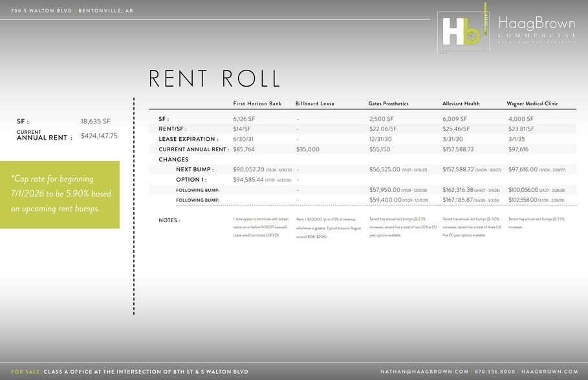
Task: Click the HaagBrown Hb logo icon
Action: coord(464,31)
